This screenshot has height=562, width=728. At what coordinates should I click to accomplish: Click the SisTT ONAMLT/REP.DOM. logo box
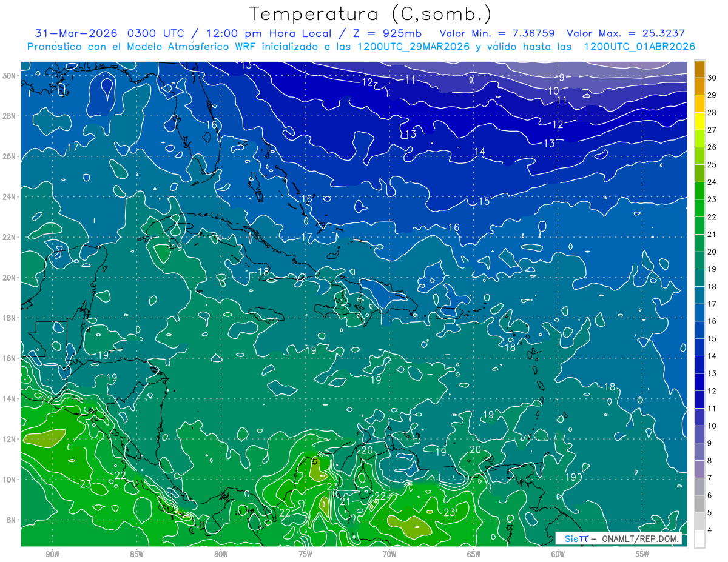[619, 538]
